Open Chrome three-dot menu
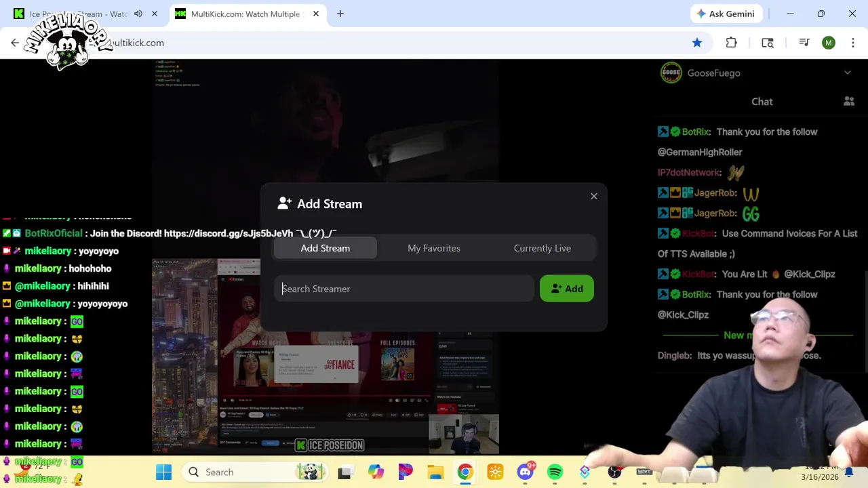Image resolution: width=868 pixels, height=488 pixels. point(853,43)
